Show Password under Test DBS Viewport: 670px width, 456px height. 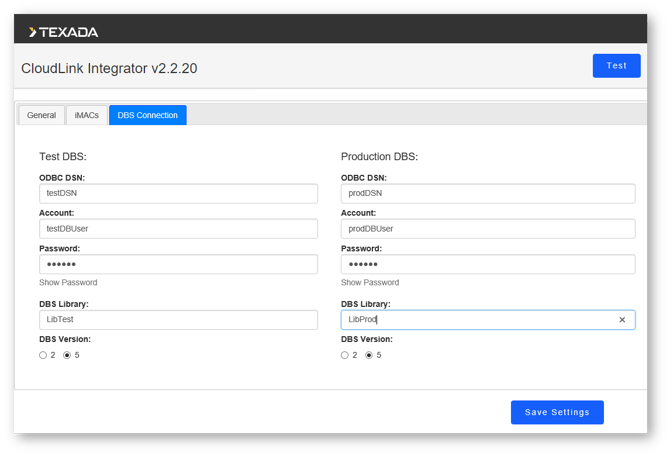point(68,283)
